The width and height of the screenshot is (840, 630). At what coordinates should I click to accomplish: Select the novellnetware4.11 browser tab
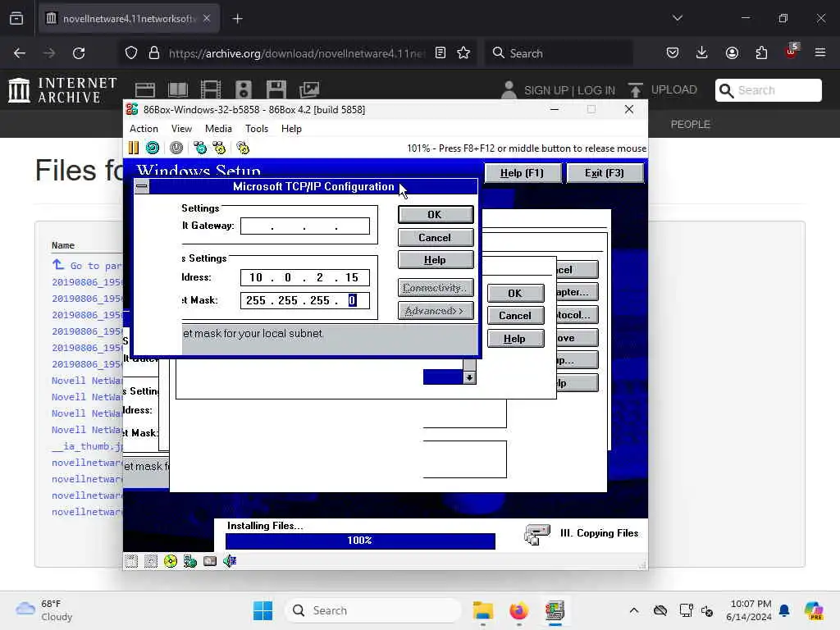tap(129, 18)
